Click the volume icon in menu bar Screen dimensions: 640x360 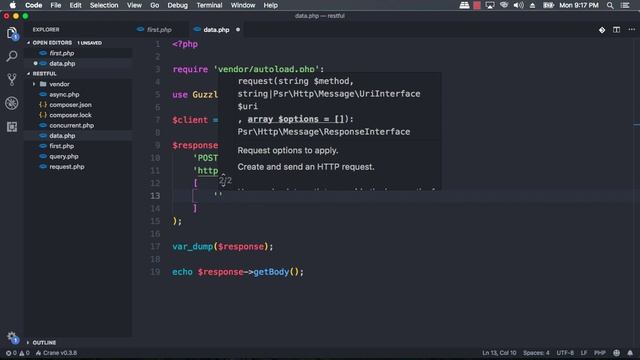(x=518, y=5)
